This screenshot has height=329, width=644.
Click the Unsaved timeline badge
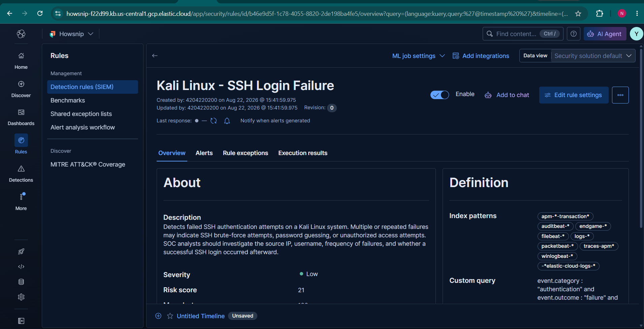click(x=243, y=316)
